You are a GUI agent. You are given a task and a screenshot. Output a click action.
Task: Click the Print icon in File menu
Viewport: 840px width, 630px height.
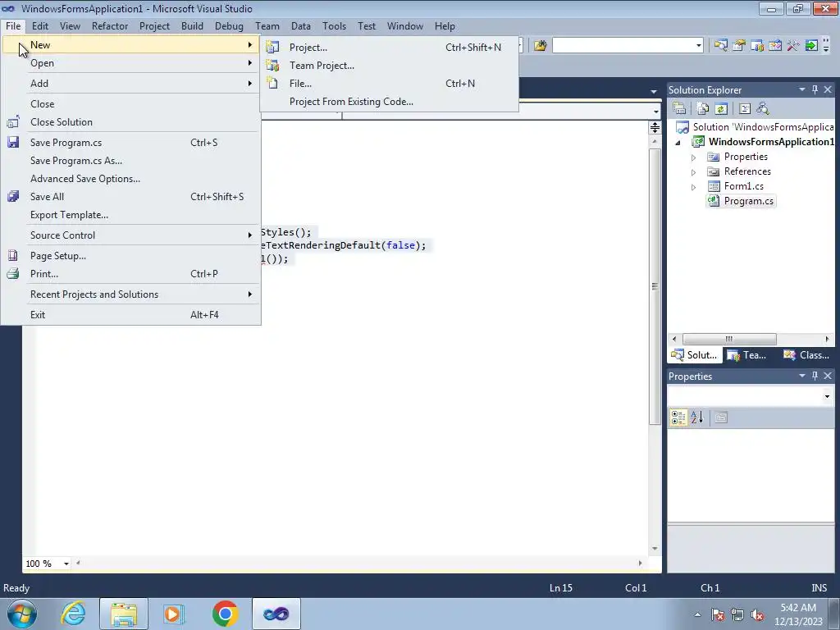[x=13, y=274]
